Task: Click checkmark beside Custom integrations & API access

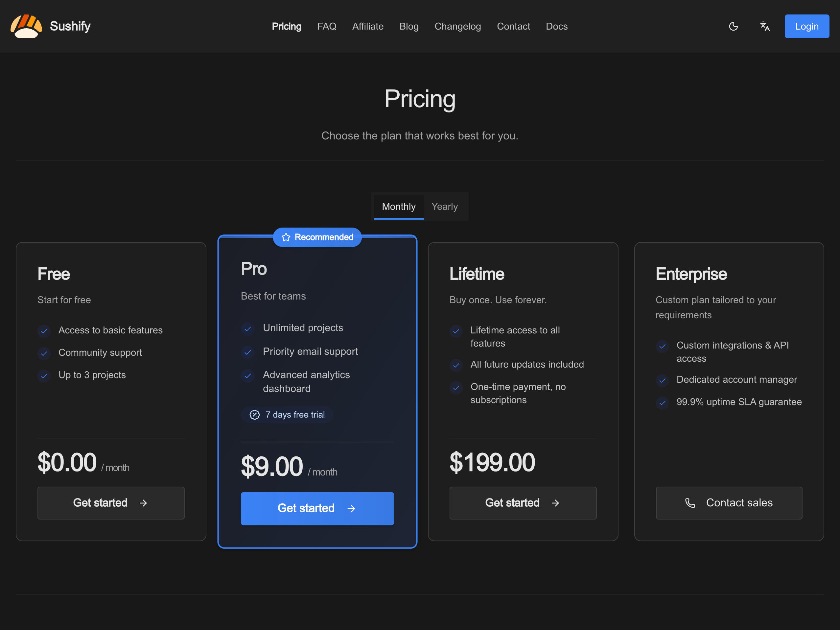Action: (x=662, y=346)
